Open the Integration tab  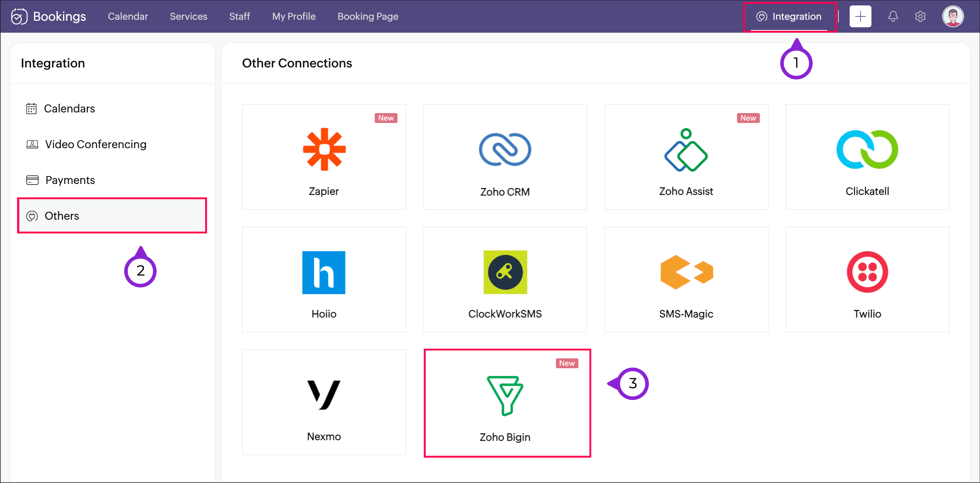tap(789, 16)
